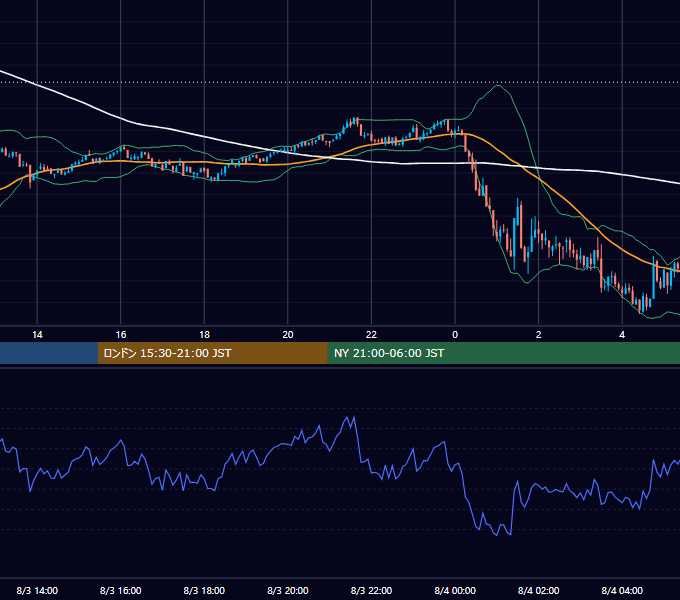
Task: Click the blue session bar before London
Action: 49,353
